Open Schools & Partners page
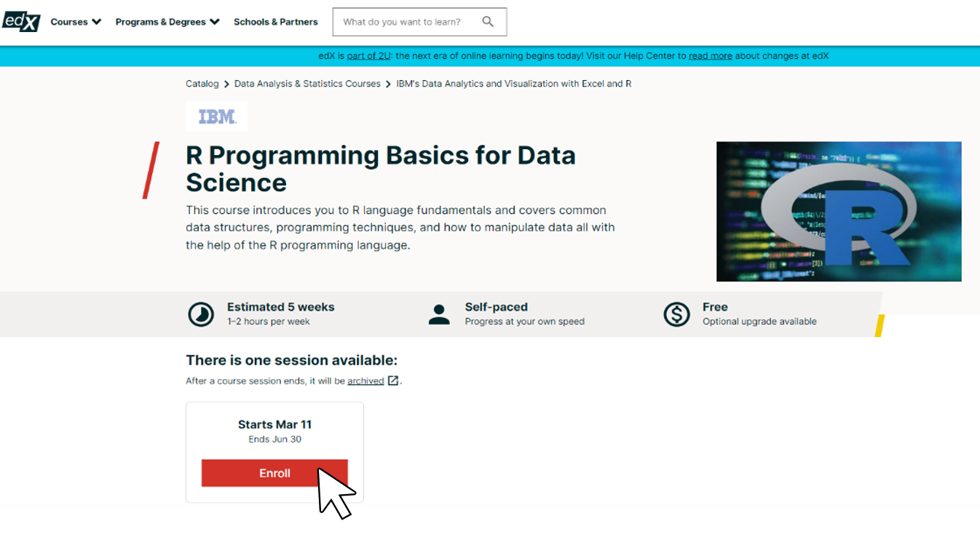The image size is (980, 540). (276, 22)
